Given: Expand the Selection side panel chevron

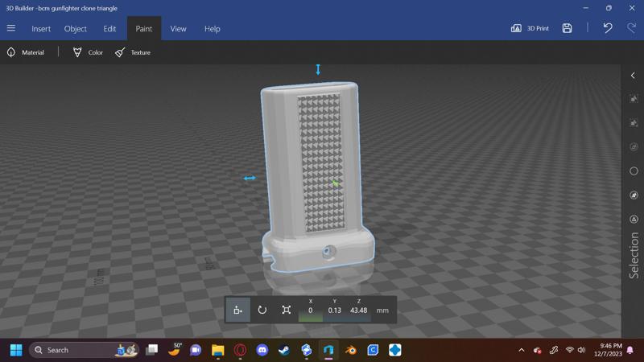Looking at the screenshot, I should click(x=633, y=76).
